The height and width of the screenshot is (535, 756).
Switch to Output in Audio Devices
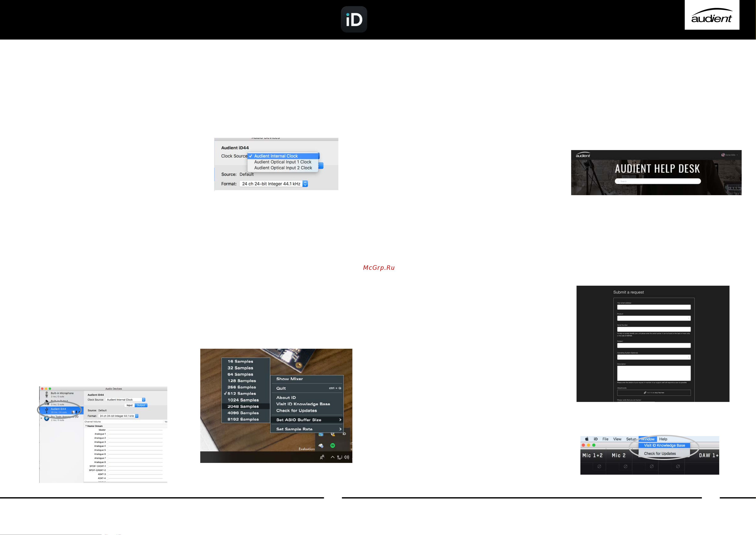[141, 405]
